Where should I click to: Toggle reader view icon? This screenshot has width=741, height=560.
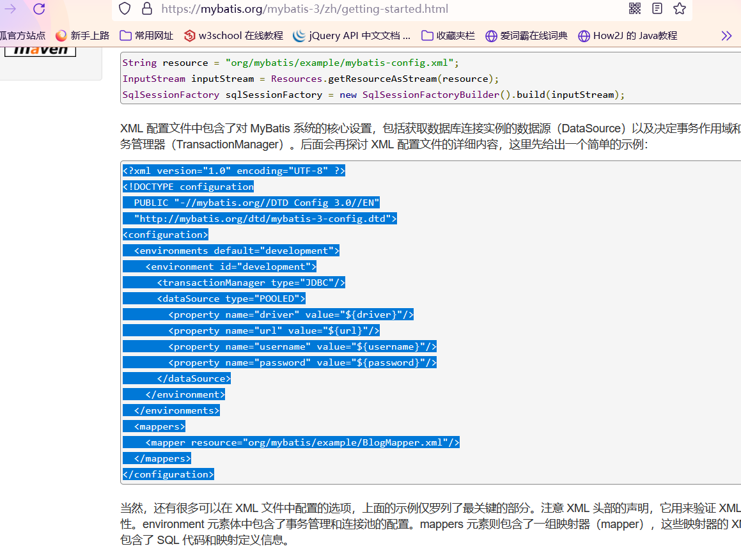pos(657,8)
